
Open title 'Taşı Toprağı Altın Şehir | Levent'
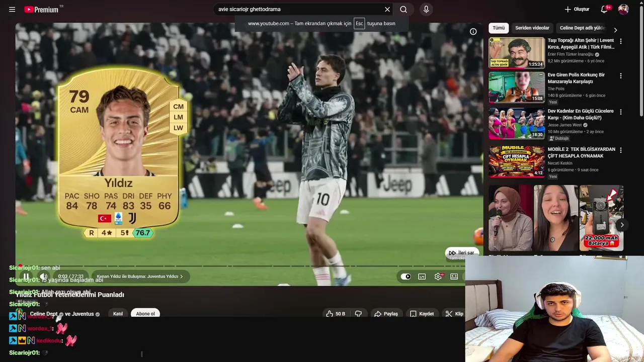point(581,40)
